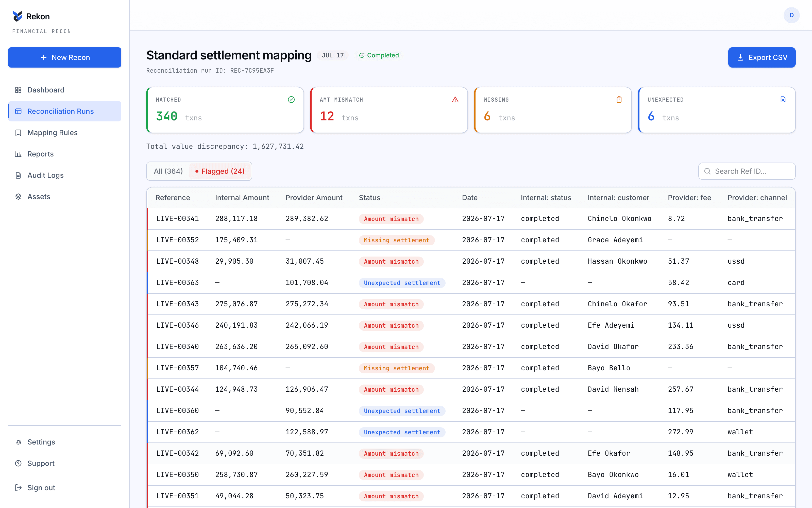Click the Dashboard grid icon

pyautogui.click(x=19, y=90)
